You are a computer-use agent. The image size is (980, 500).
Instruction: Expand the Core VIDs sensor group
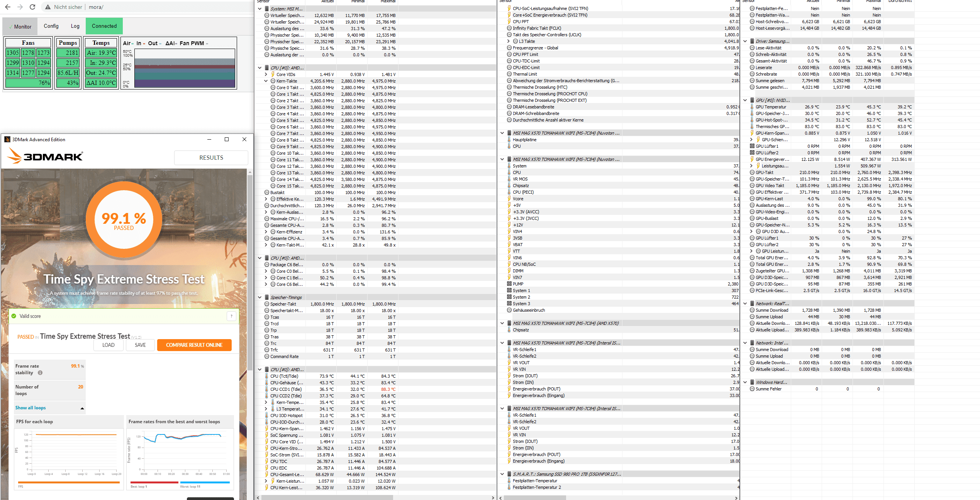click(266, 74)
